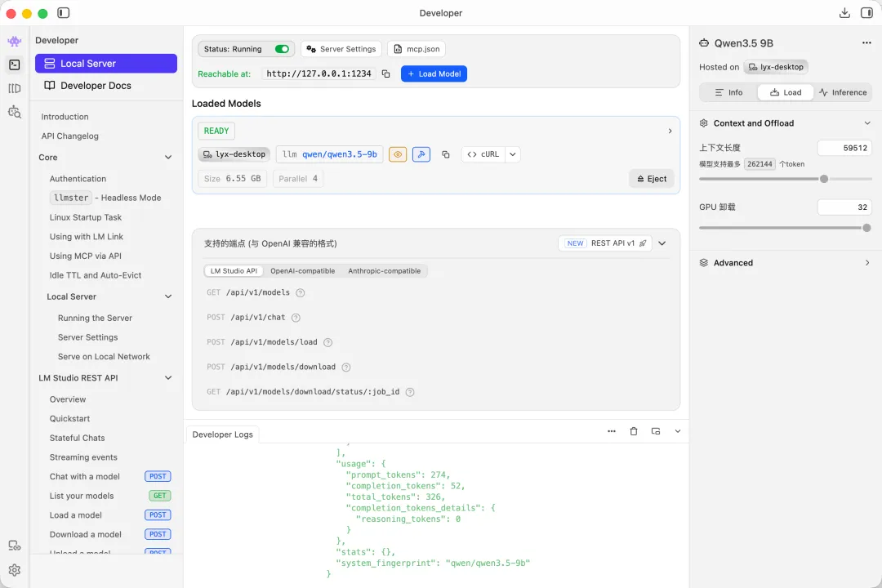The height and width of the screenshot is (588, 882).
Task: Collapse the supported endpoints panel chevron
Action: (662, 243)
